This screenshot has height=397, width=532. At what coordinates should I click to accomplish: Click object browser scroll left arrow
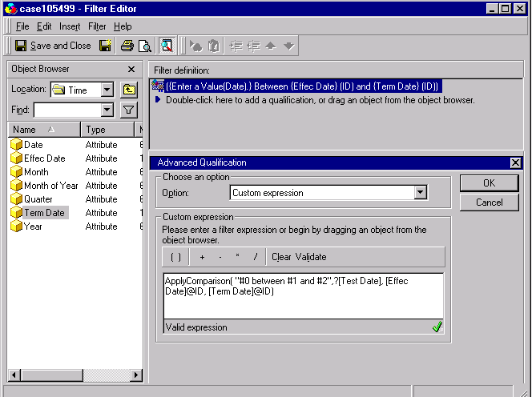coord(14,375)
